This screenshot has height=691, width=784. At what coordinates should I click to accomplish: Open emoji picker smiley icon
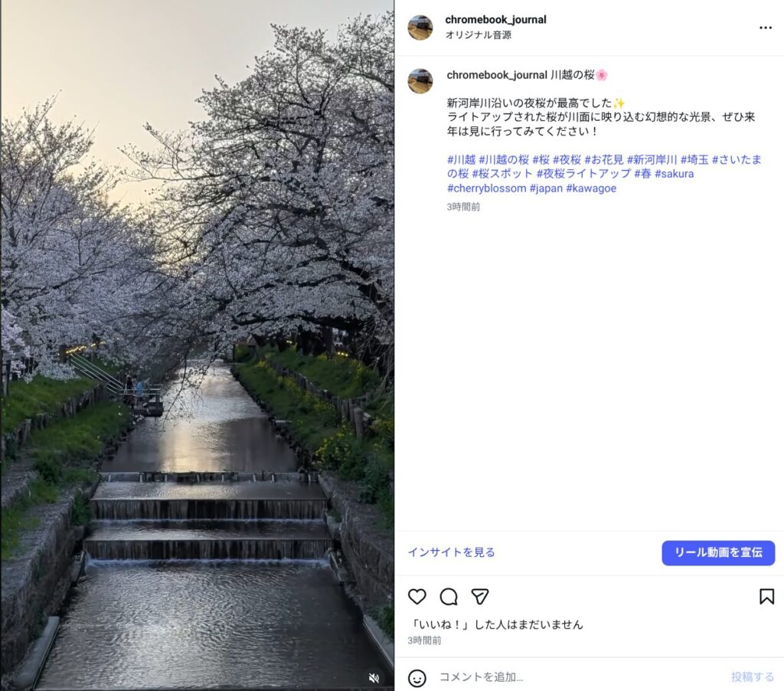(x=417, y=678)
